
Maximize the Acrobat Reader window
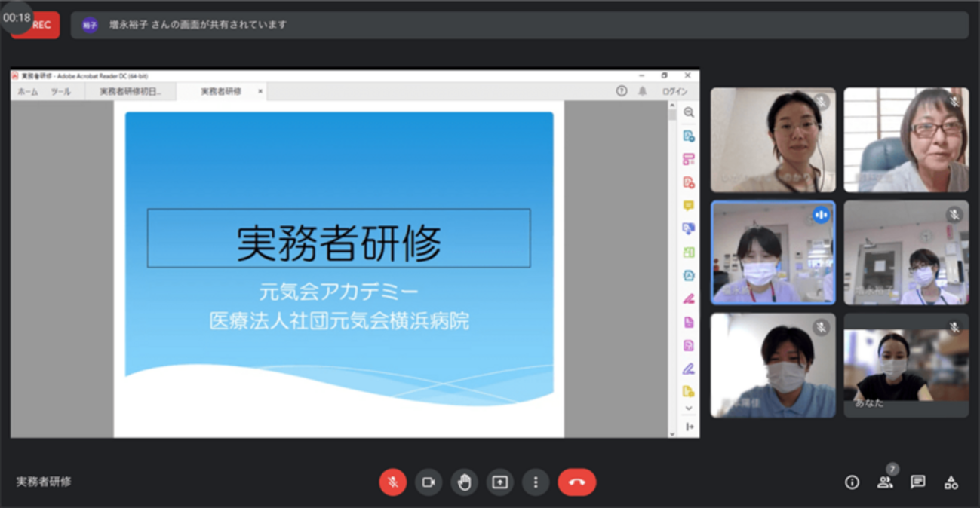pyautogui.click(x=665, y=75)
